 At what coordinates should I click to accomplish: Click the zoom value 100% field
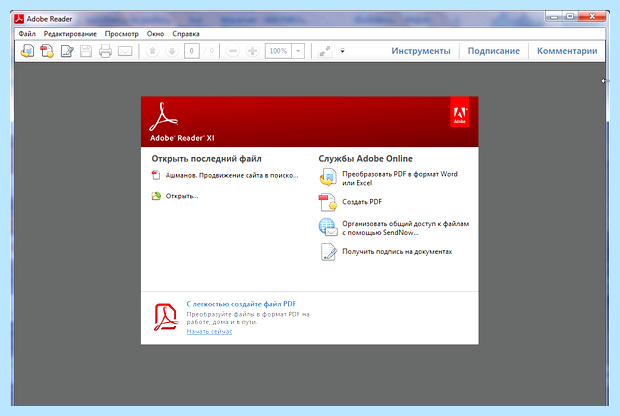click(278, 51)
